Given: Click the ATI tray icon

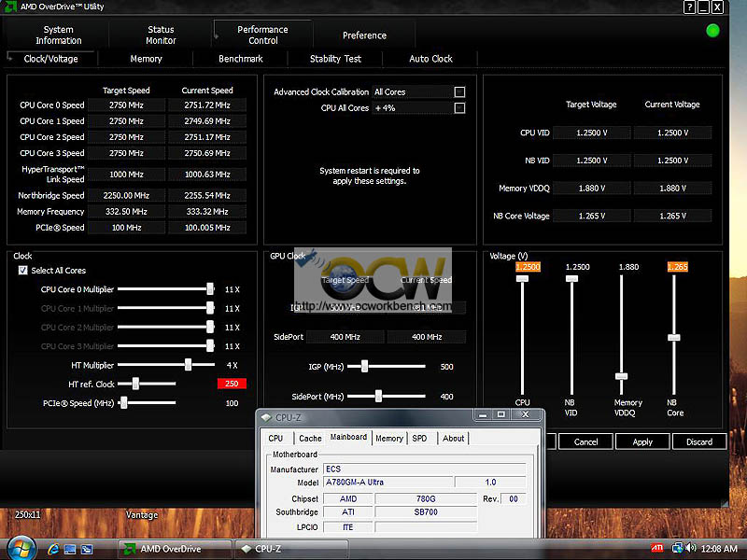Looking at the screenshot, I should [656, 548].
